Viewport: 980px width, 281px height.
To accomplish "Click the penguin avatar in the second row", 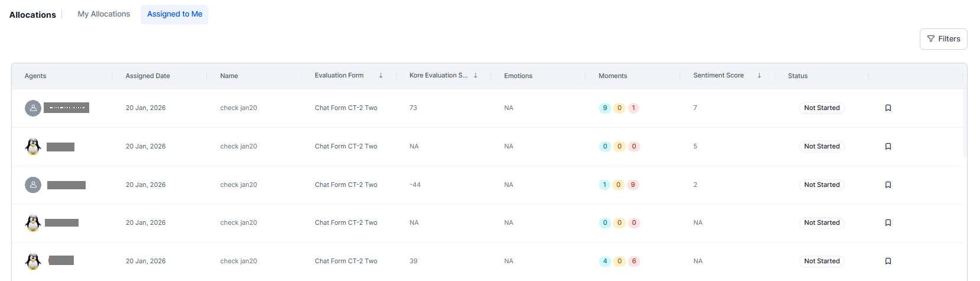I will pyautogui.click(x=33, y=147).
